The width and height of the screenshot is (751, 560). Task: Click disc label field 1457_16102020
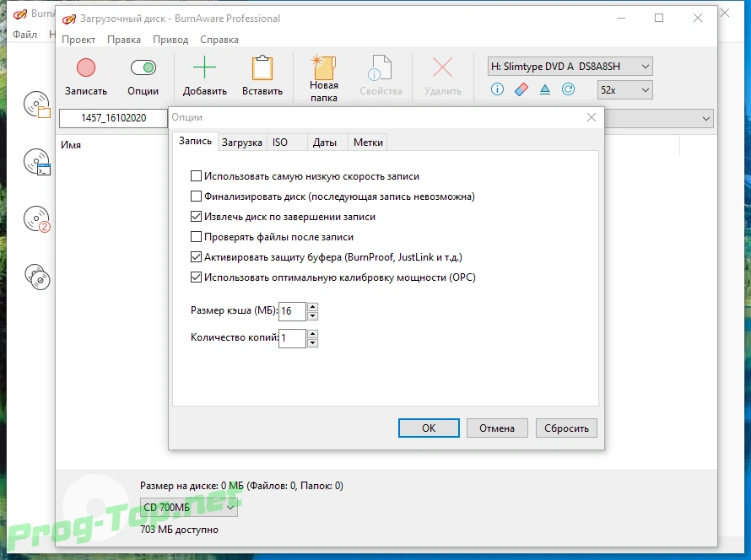[x=114, y=118]
